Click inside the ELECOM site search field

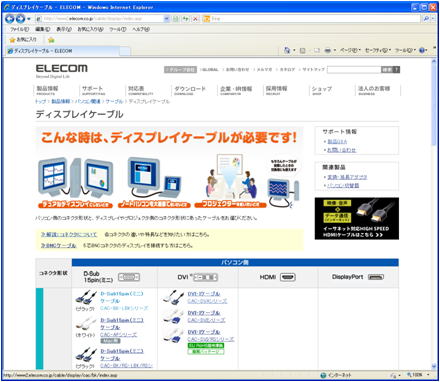click(x=354, y=70)
